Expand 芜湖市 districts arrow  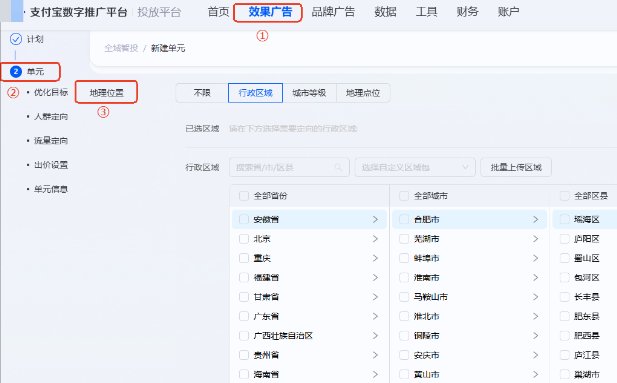(x=536, y=239)
